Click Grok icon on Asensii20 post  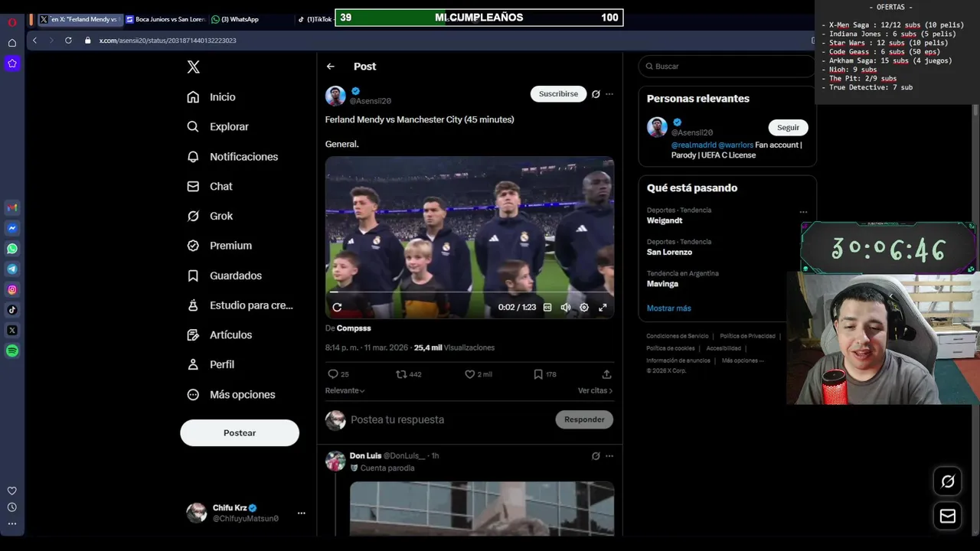596,94
